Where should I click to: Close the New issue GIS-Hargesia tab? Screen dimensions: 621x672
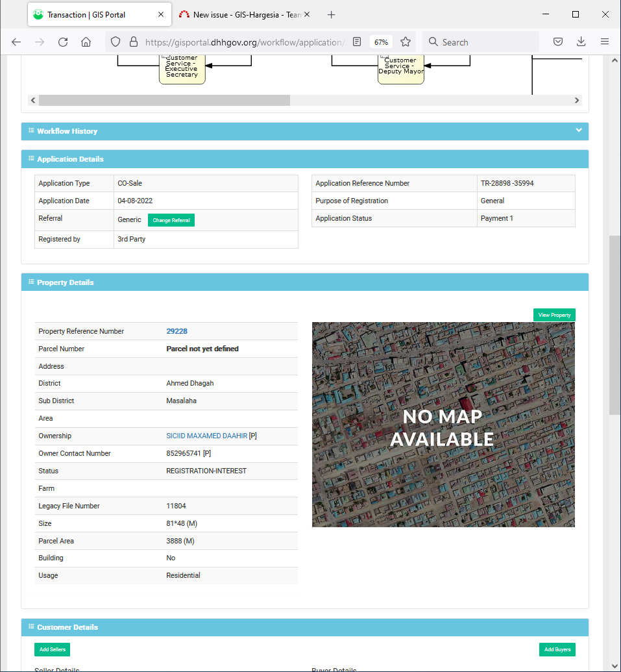tap(307, 14)
